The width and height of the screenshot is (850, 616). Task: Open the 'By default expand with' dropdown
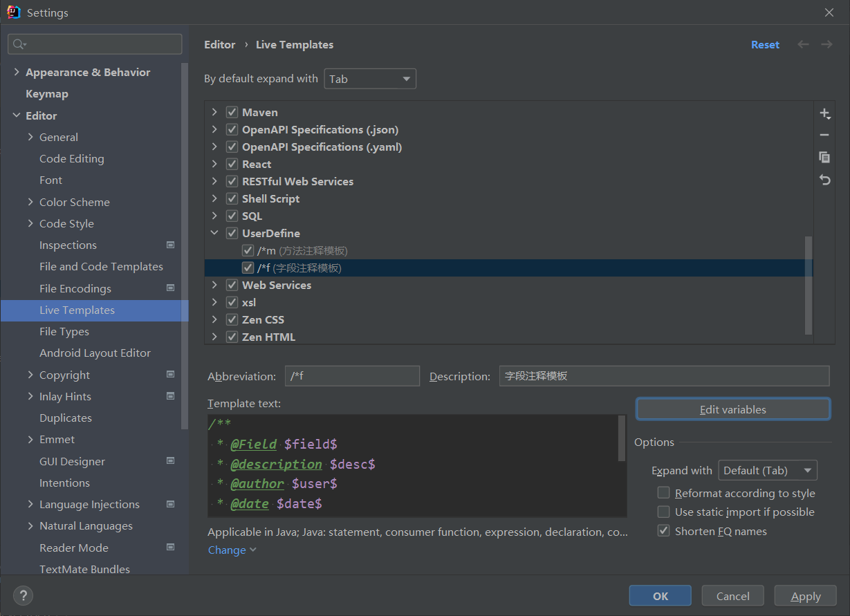coord(370,79)
